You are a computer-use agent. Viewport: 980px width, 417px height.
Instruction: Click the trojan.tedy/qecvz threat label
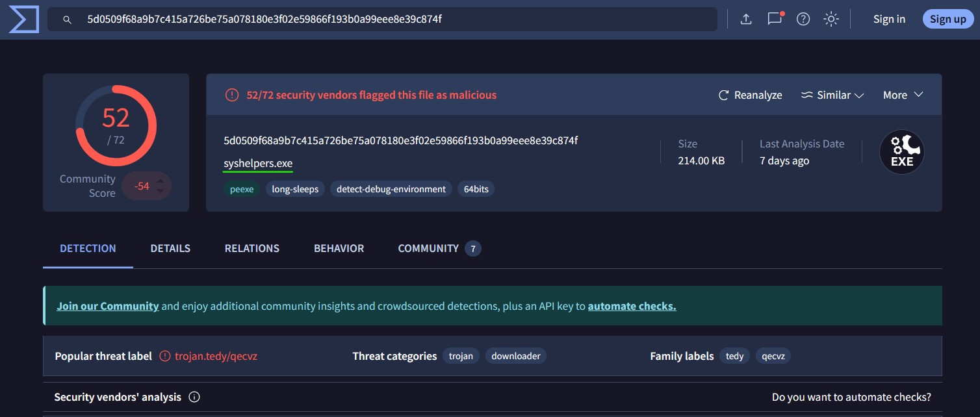click(x=216, y=356)
